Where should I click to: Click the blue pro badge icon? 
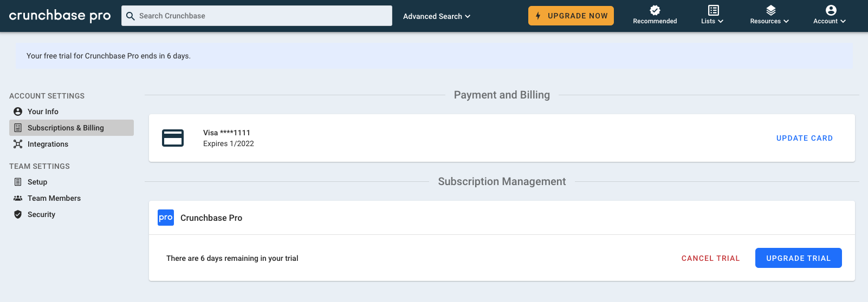[x=166, y=218]
